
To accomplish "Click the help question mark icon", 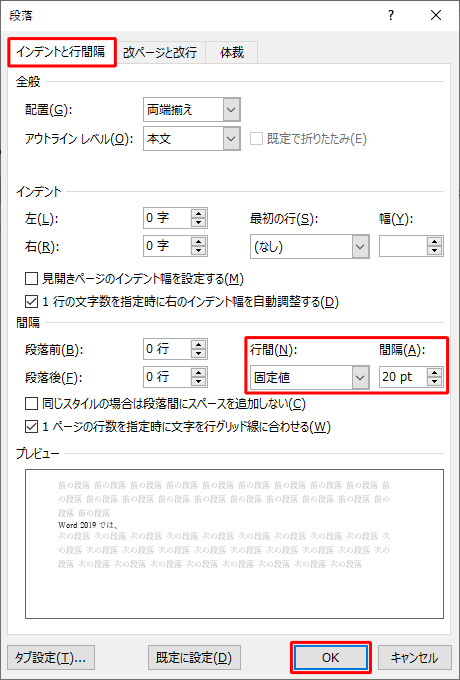I will tap(391, 16).
